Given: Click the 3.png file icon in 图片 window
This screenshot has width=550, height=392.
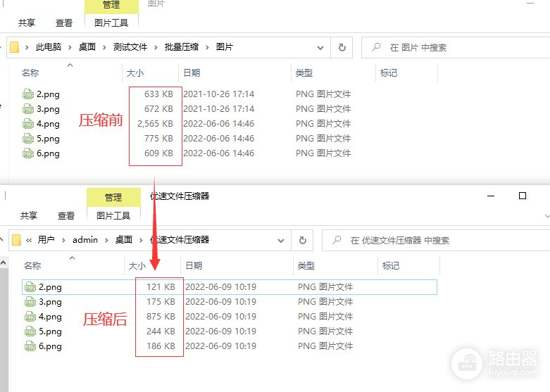Looking at the screenshot, I should click(28, 109).
